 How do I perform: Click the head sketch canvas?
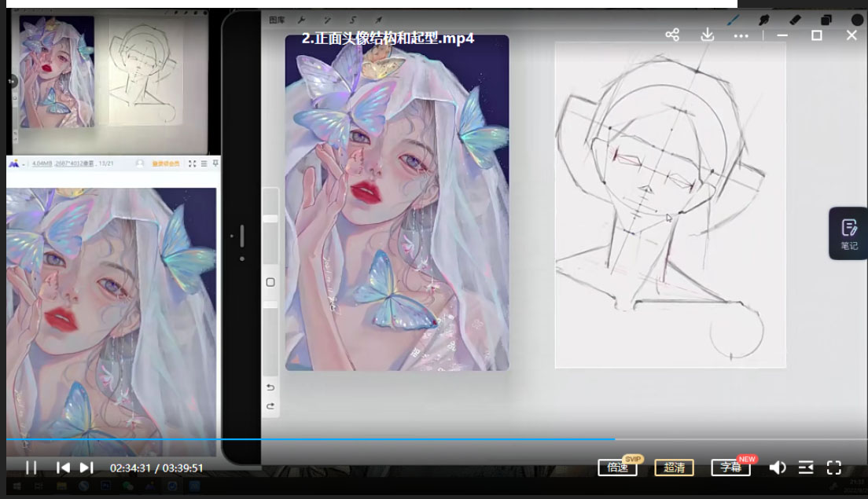pos(671,204)
